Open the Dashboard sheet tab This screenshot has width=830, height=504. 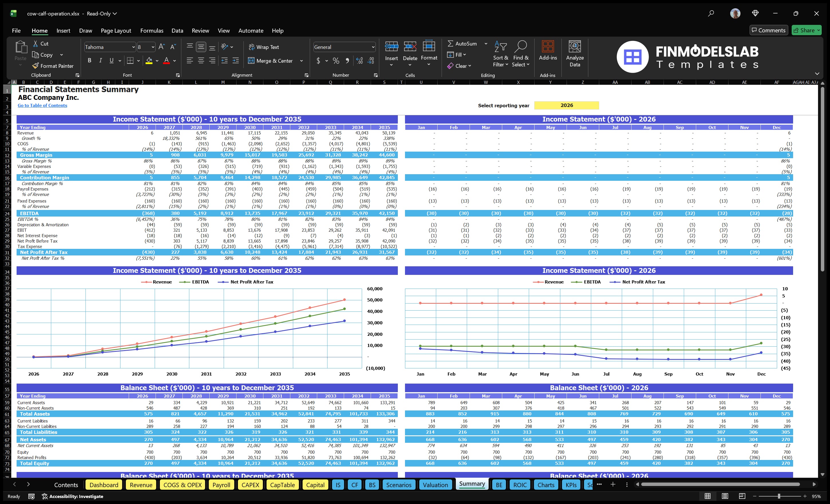click(x=104, y=485)
